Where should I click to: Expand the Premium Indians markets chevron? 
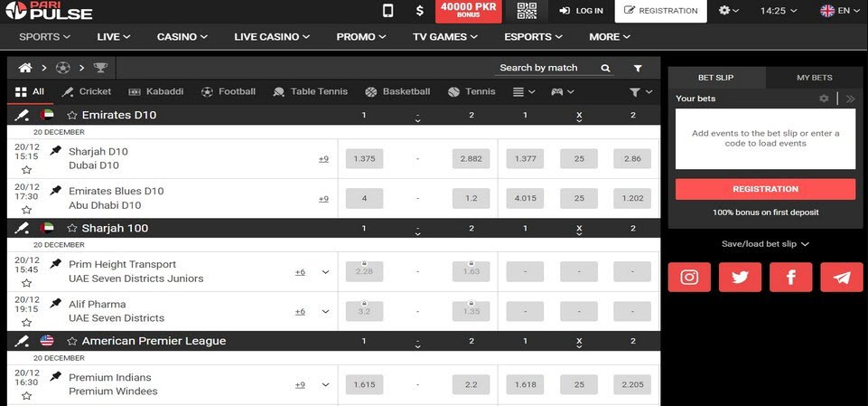pos(325,385)
